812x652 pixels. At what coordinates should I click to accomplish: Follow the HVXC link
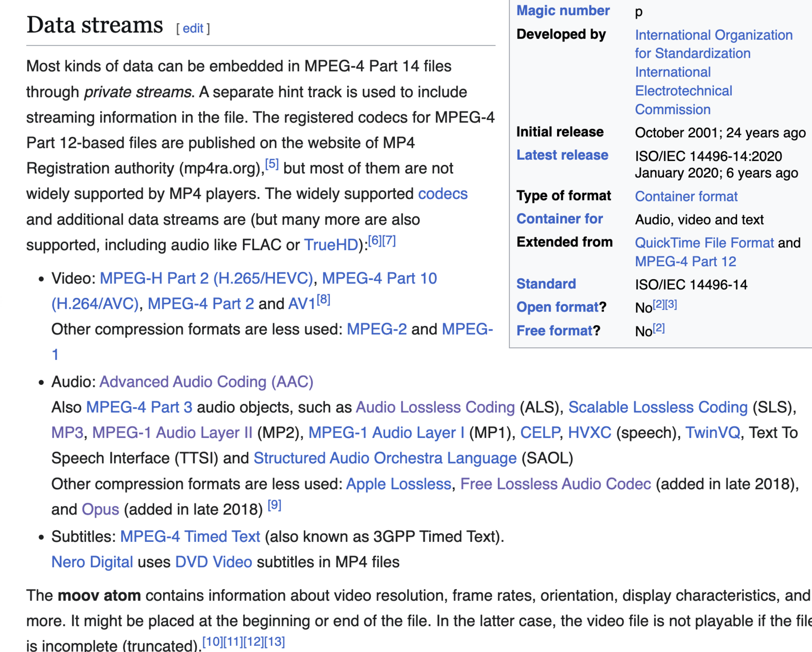click(x=589, y=433)
